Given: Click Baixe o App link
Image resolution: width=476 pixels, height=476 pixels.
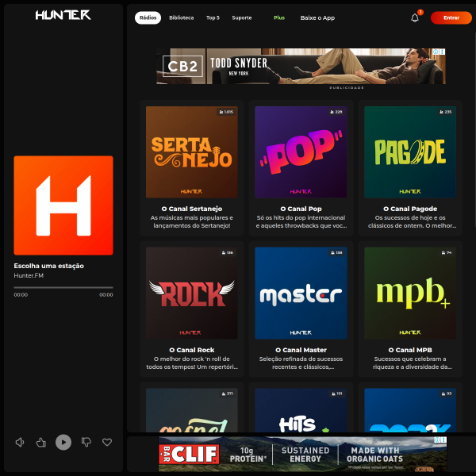Looking at the screenshot, I should 317,18.
